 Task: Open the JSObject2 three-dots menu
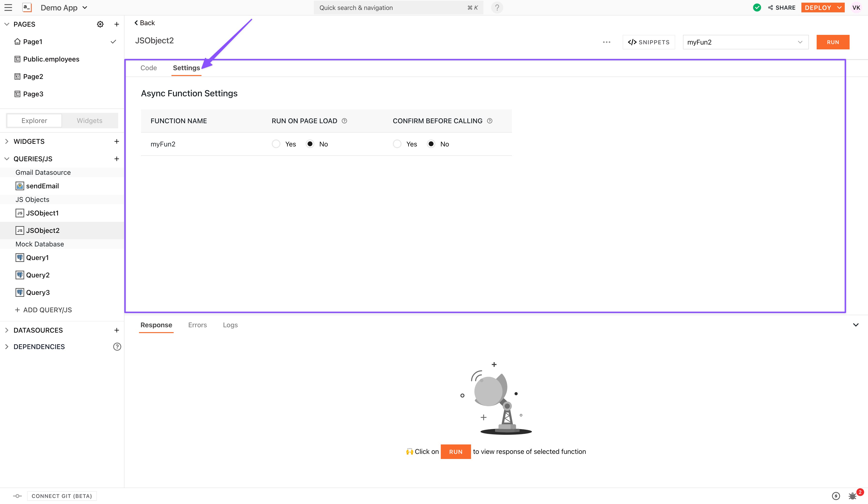(x=607, y=42)
